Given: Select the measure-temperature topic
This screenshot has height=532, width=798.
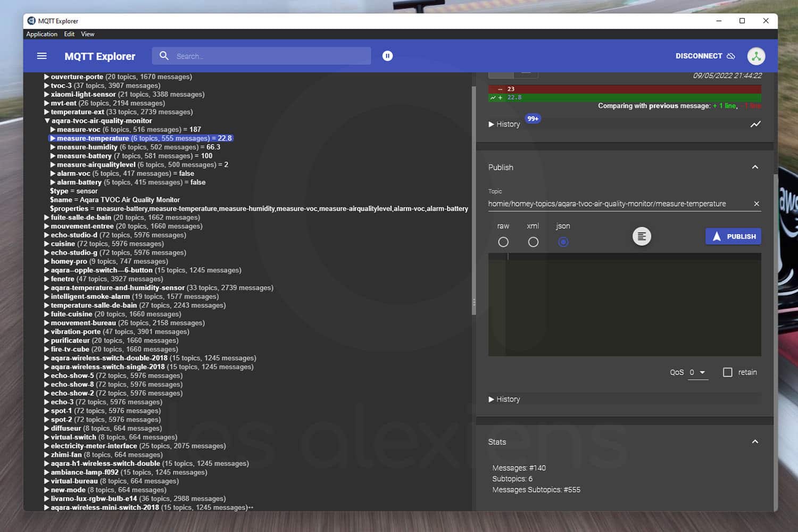Looking at the screenshot, I should [141, 138].
